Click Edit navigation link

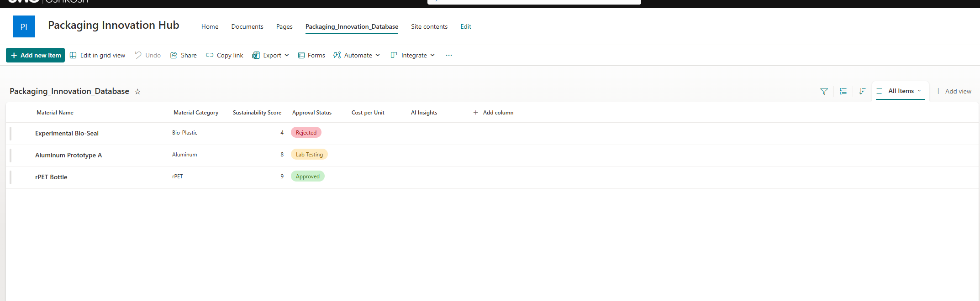[x=466, y=26]
